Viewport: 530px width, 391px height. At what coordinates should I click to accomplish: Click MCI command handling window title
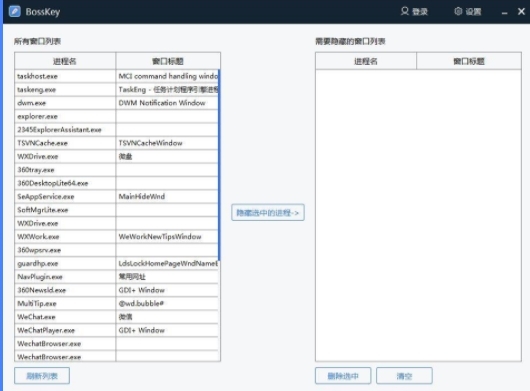click(168, 76)
